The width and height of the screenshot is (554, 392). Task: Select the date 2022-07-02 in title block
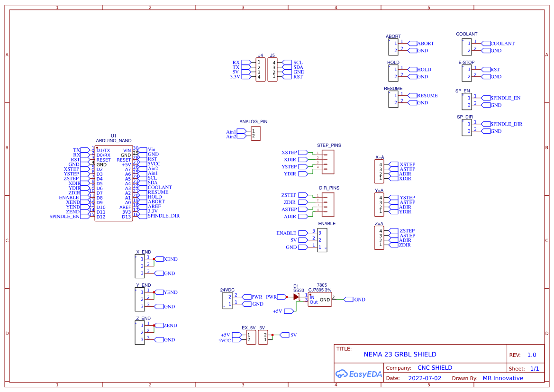click(x=426, y=378)
